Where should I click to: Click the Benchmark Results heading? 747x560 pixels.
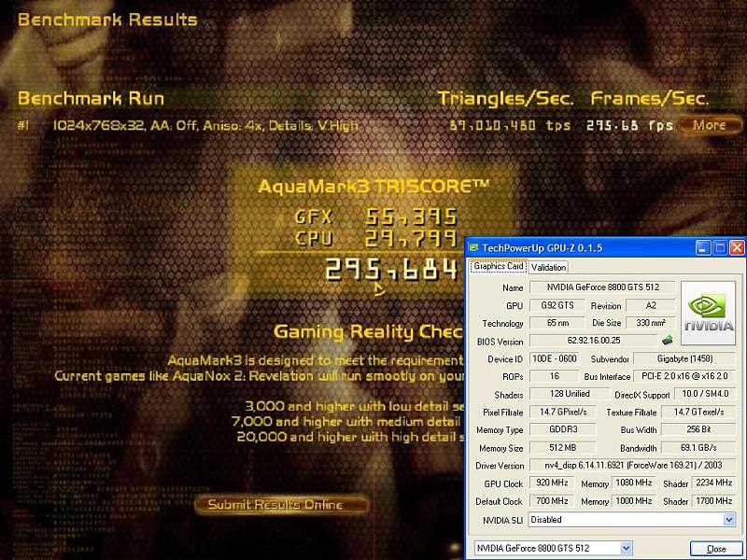click(107, 20)
